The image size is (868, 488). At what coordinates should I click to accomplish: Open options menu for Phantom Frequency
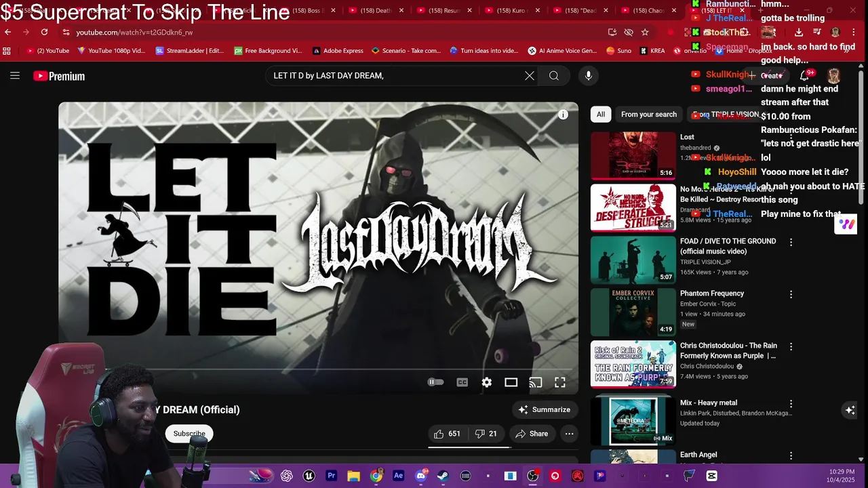(791, 294)
